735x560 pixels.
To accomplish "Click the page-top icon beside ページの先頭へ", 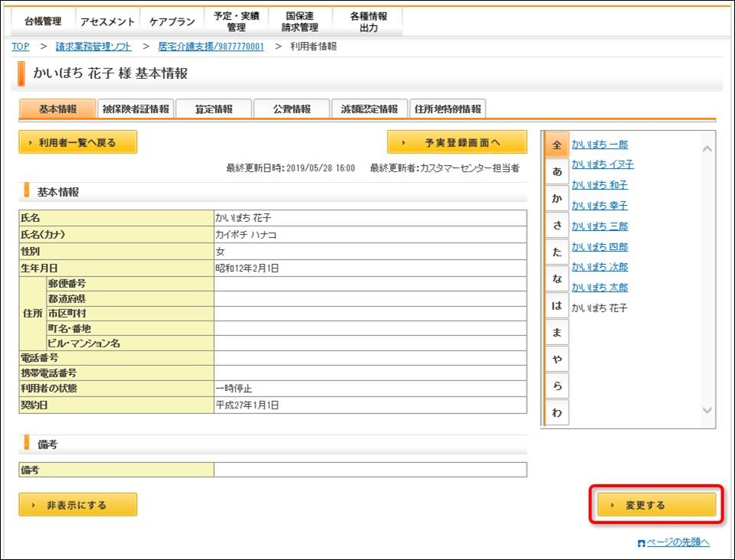I will click(642, 543).
